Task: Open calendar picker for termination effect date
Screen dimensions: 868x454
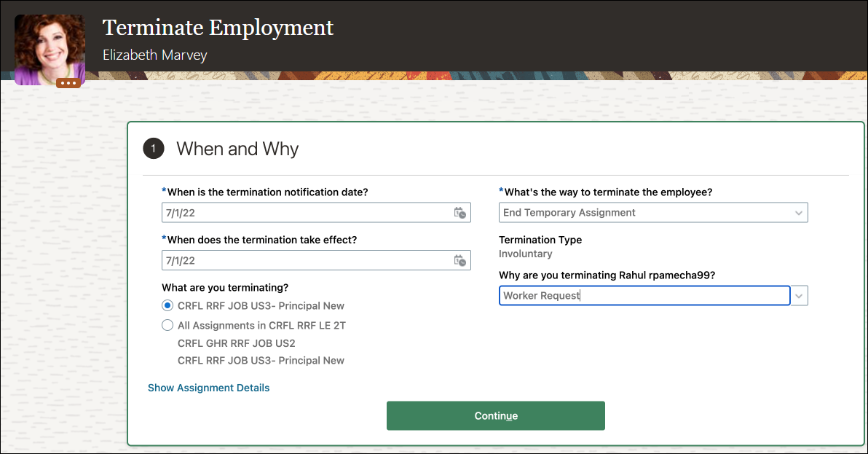Action: tap(459, 260)
